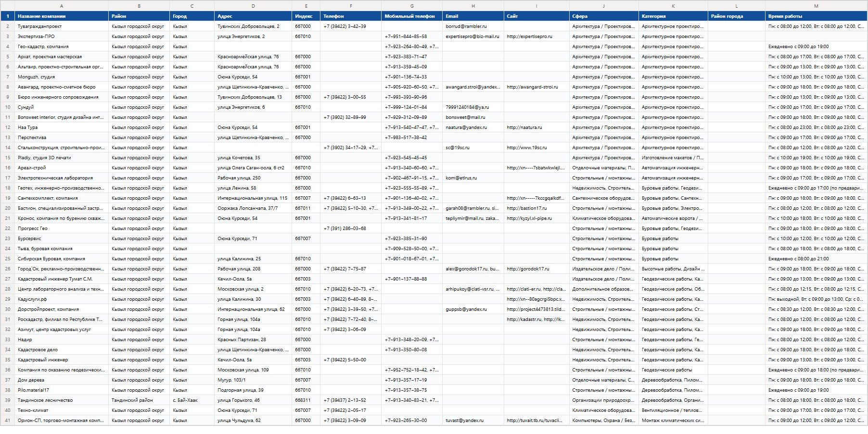This screenshot has height=434, width=868.
Task: Select the hours cell 'Ежедневно с 08:00 до 21:00'
Action: click(816, 259)
